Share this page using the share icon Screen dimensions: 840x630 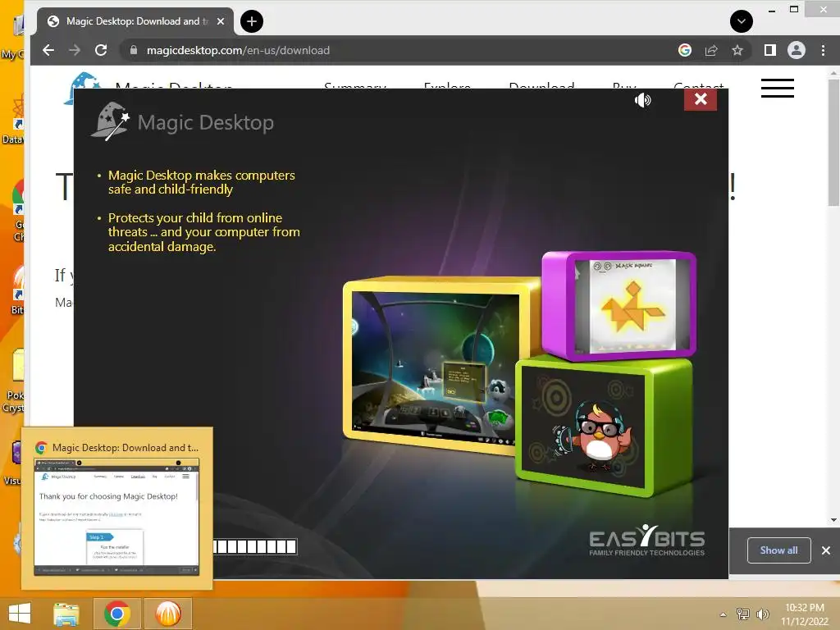[x=711, y=50]
